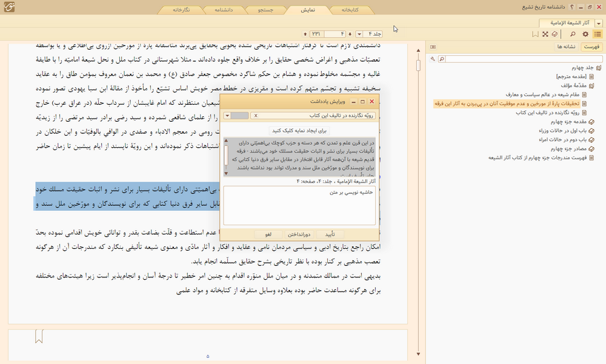Click into the حاشیه نویسی بر متن note text area

pyautogui.click(x=299, y=205)
